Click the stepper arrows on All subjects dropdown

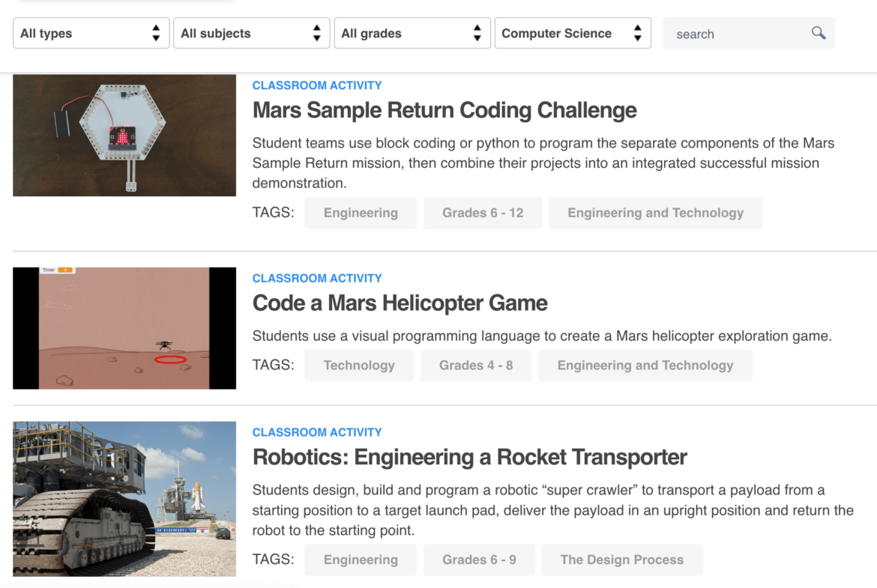[x=316, y=33]
